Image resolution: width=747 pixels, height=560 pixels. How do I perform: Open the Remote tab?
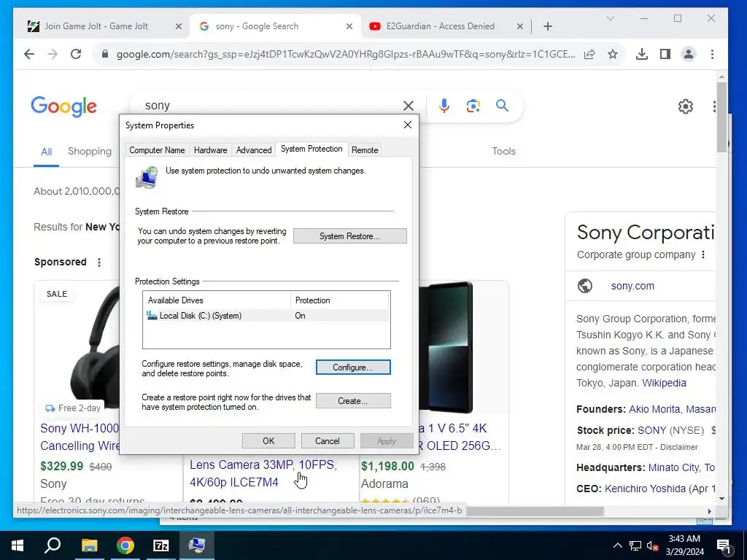pyautogui.click(x=365, y=150)
